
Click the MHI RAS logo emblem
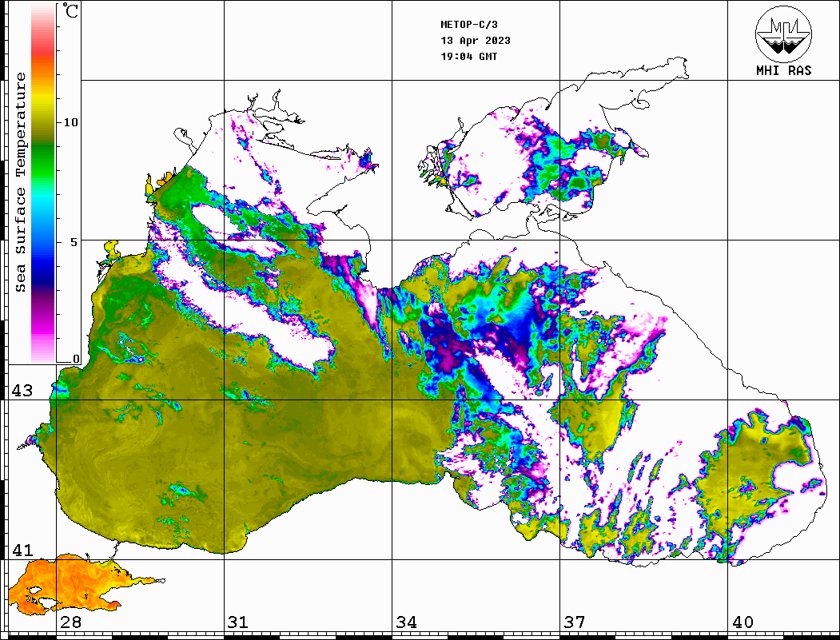point(783,34)
